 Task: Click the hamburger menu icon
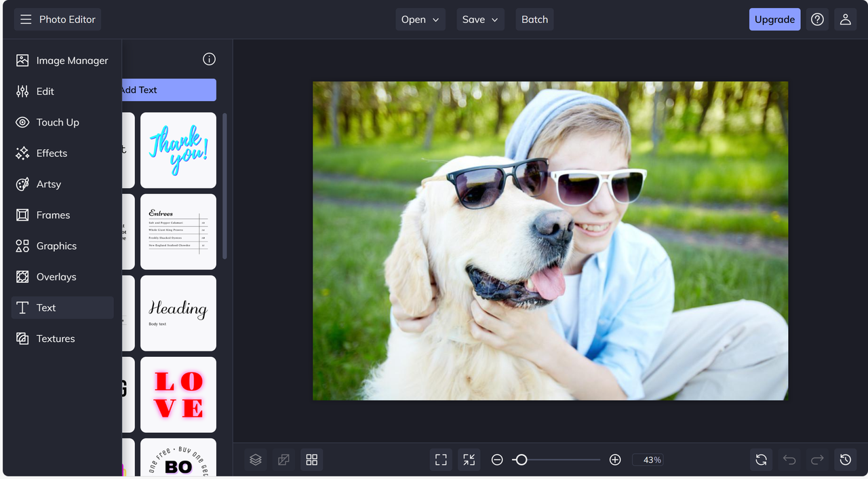pos(26,20)
